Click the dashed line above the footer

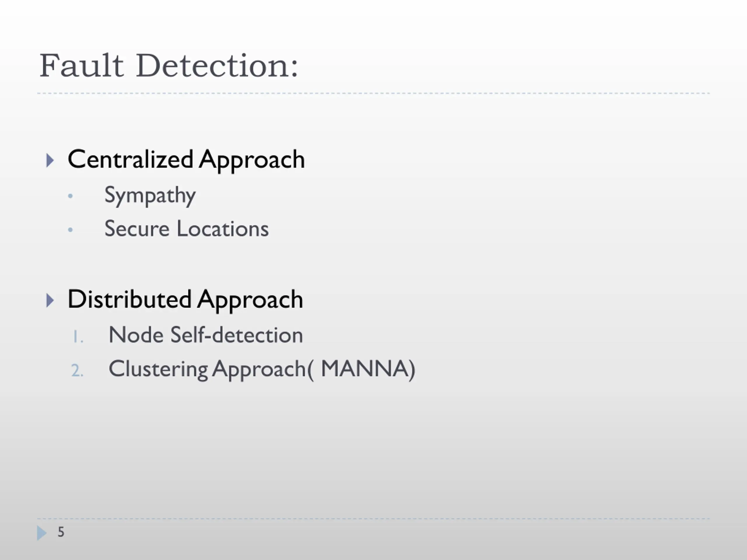tap(373, 519)
